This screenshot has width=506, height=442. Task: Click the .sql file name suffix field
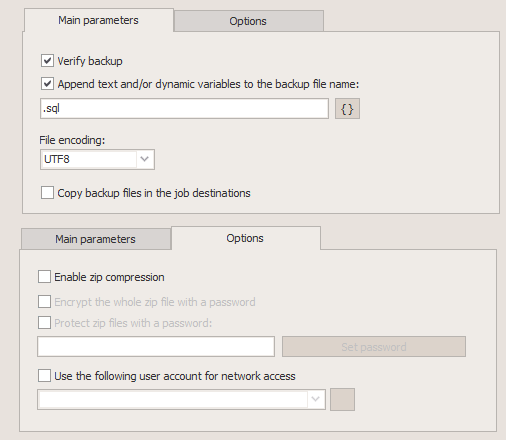[x=184, y=108]
